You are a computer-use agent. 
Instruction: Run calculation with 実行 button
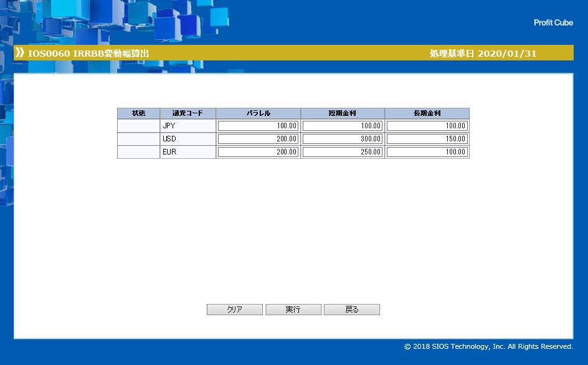(293, 310)
